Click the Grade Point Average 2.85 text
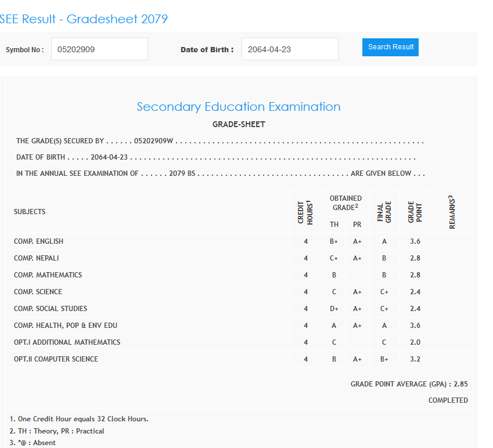493x448 pixels. [409, 384]
